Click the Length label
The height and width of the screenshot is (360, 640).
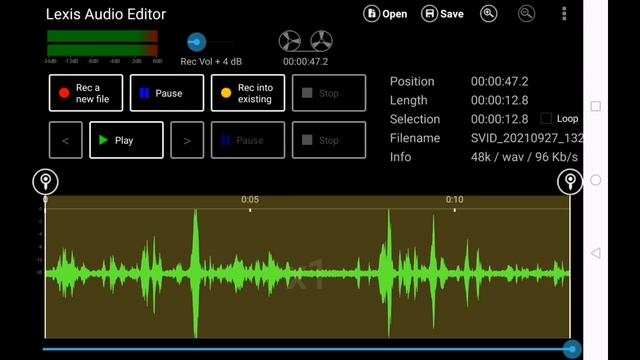(408, 100)
